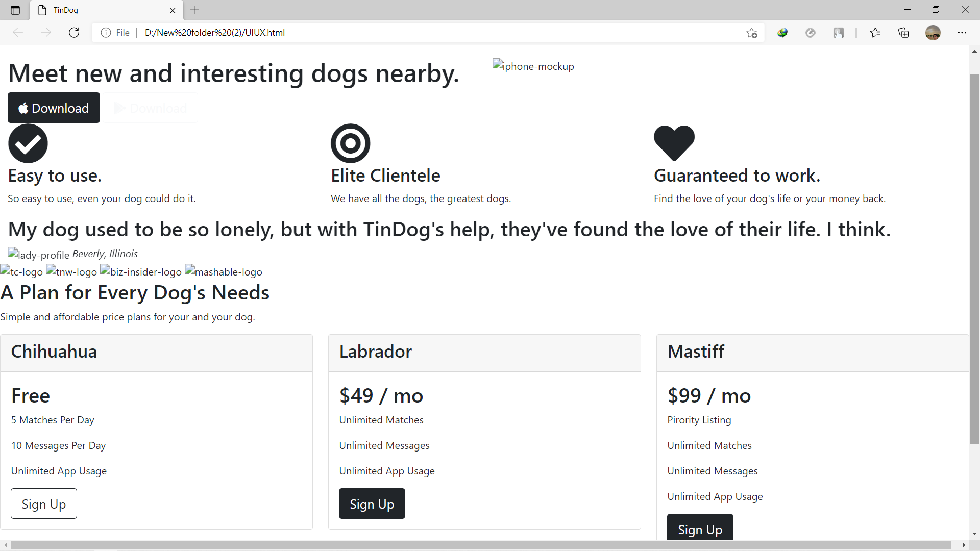
Task: Click the Apple Download button
Action: point(54,108)
